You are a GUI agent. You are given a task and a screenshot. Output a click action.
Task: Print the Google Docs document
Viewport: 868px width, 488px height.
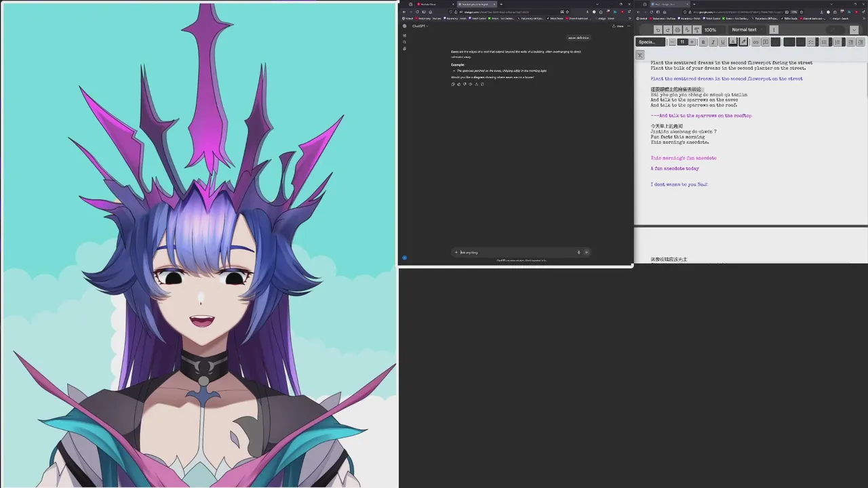click(677, 30)
